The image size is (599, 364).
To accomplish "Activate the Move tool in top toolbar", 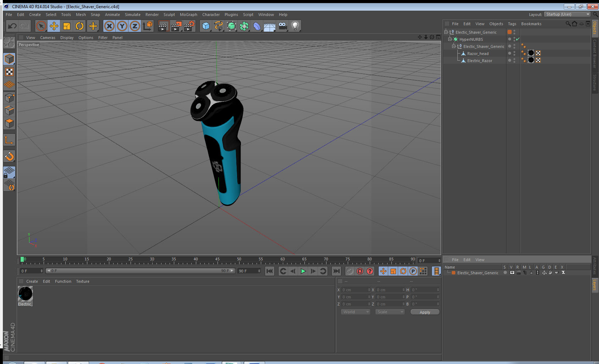I will (x=54, y=26).
